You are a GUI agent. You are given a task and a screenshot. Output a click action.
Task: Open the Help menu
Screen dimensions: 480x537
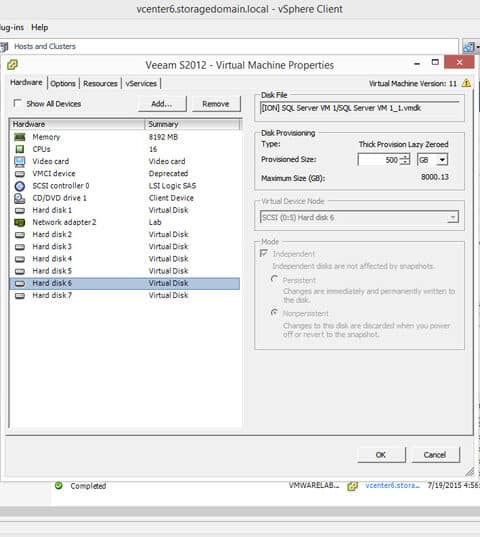[40, 27]
